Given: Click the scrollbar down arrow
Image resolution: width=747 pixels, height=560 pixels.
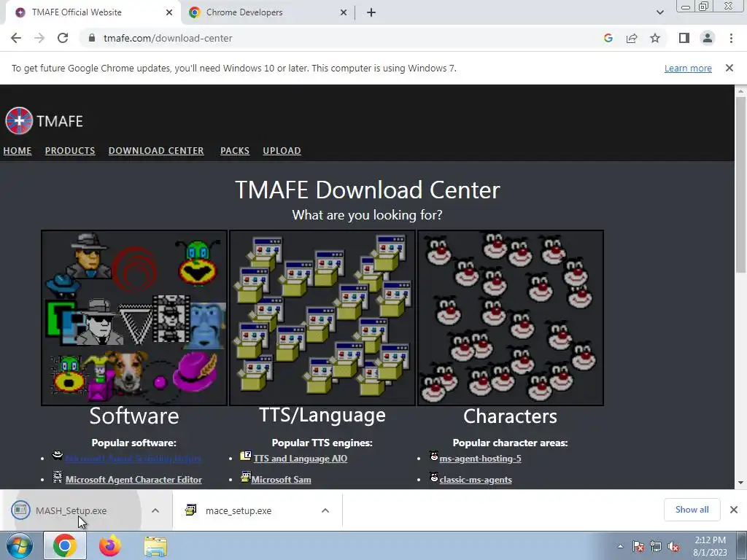Looking at the screenshot, I should [x=740, y=483].
